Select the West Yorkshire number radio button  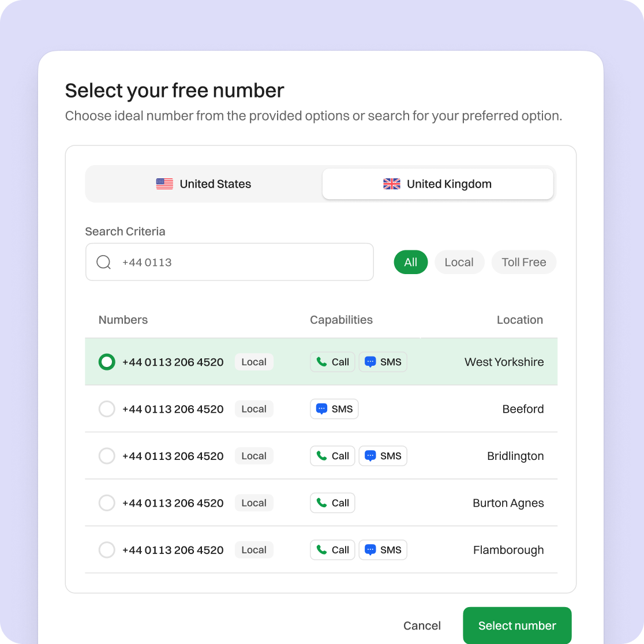click(x=107, y=362)
